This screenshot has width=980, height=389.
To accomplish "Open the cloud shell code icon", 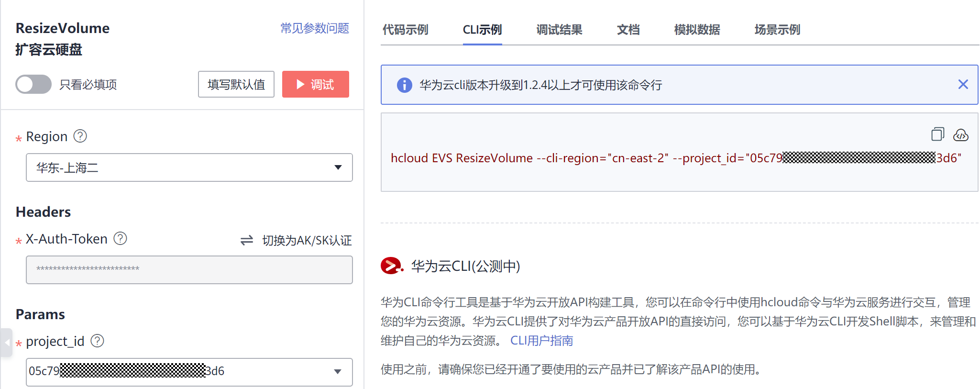I will [x=961, y=135].
